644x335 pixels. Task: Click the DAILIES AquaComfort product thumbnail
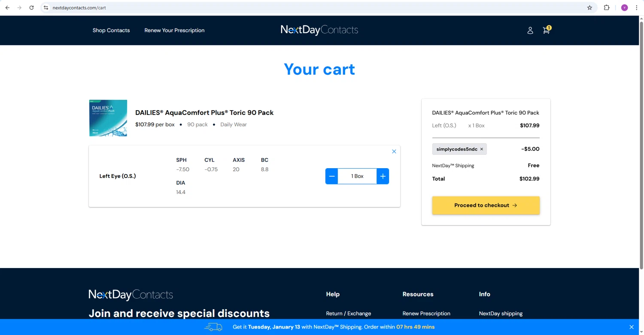click(x=108, y=118)
